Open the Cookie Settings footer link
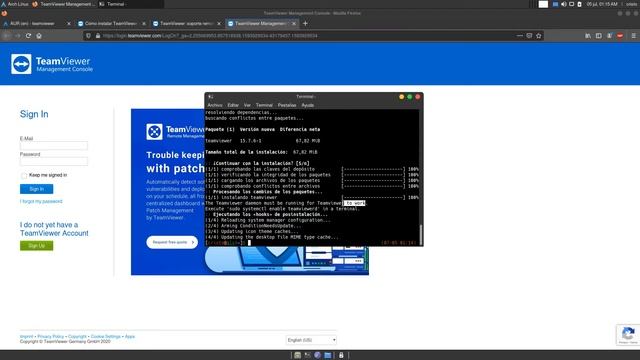The height and width of the screenshot is (360, 640). point(105,337)
